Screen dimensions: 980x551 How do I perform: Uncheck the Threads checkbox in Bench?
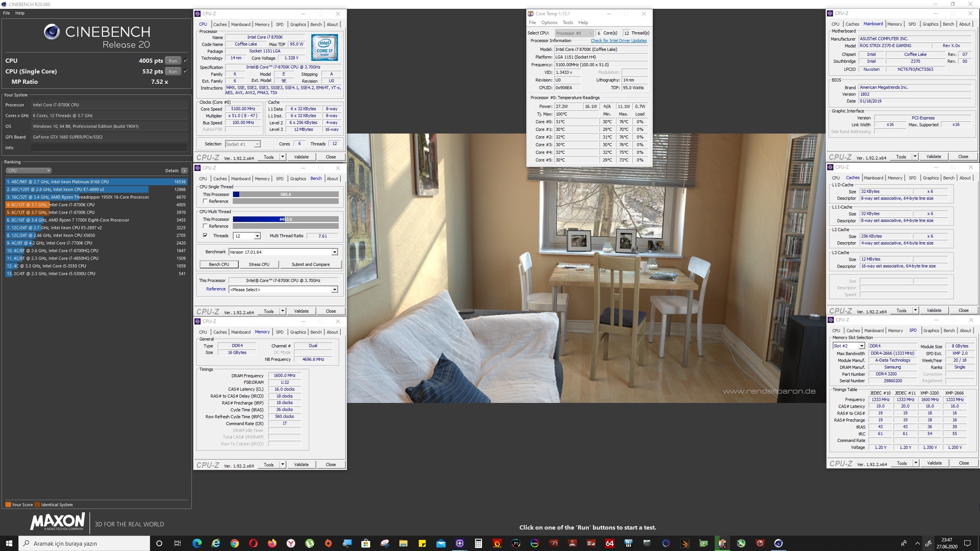(205, 235)
